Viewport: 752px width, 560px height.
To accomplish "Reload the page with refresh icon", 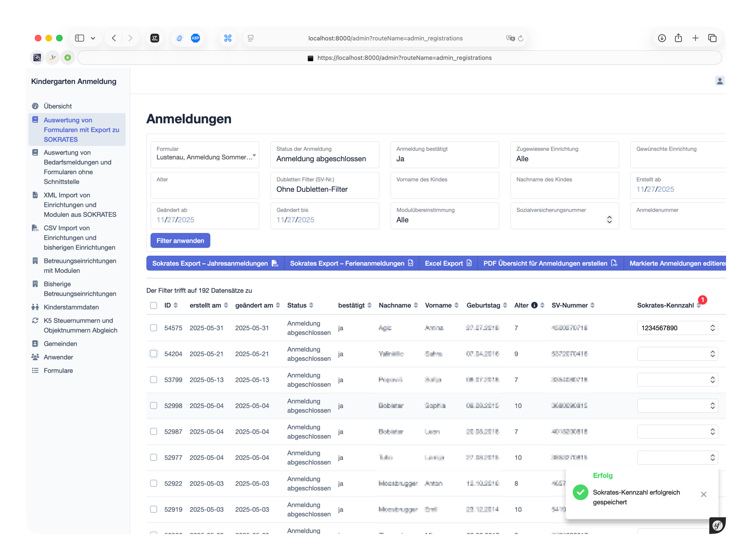I will coord(521,38).
